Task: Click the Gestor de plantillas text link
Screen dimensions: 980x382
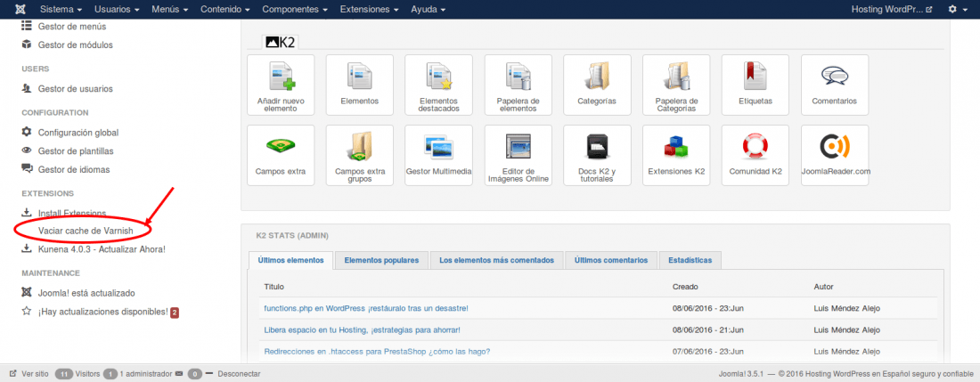Action: tap(76, 151)
